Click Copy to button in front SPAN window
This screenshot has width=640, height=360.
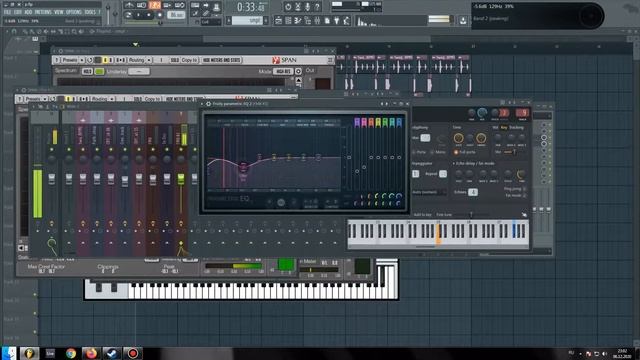189,60
